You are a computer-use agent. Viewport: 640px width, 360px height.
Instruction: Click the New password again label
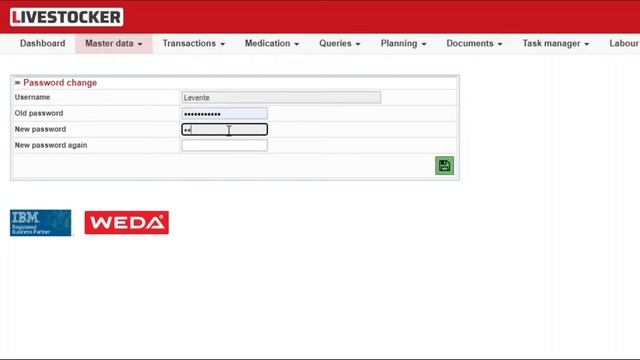51,145
